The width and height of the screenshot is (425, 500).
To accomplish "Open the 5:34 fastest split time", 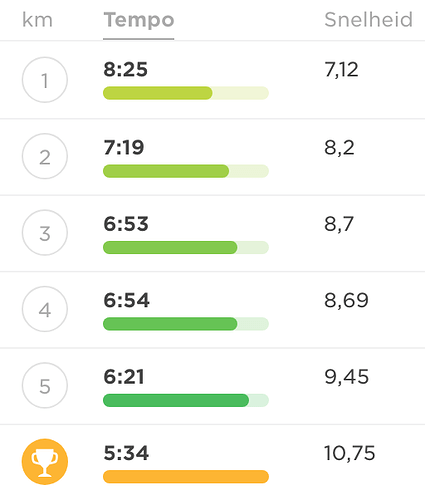I will pos(126,453).
